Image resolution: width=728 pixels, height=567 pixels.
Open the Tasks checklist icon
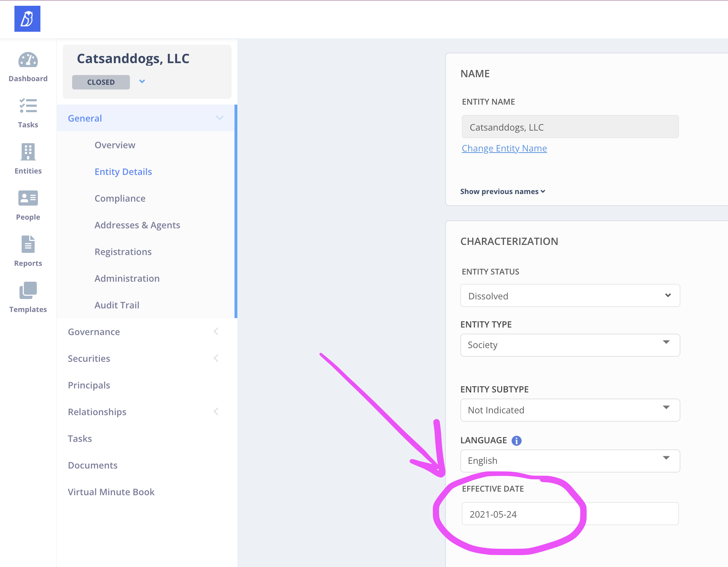pos(28,106)
